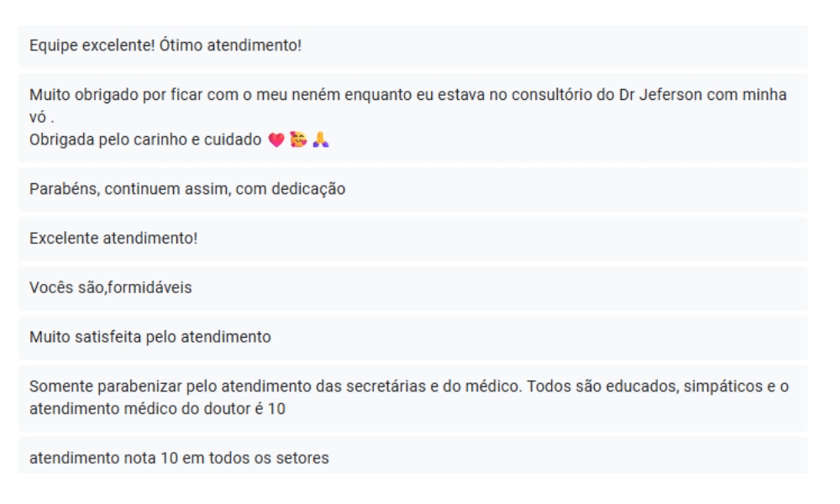Select the 'Equipe excelente! Ótimo atendimento!' review
840x504 pixels.
[412, 46]
